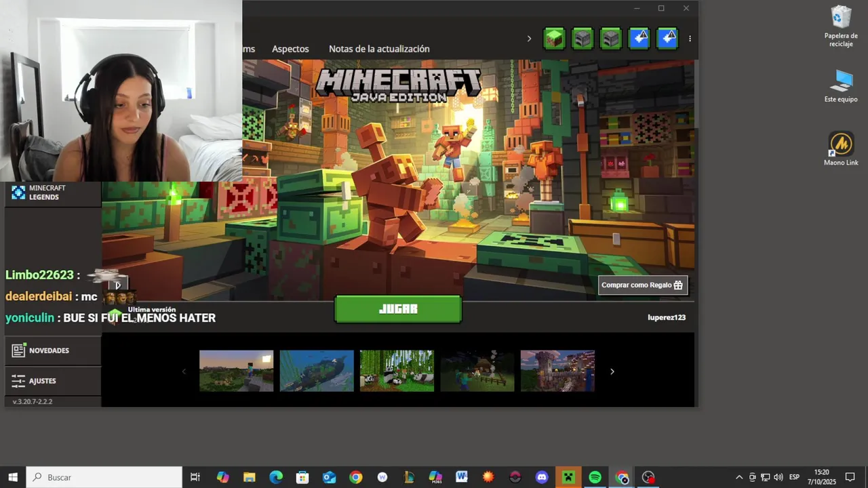Screen dimensions: 868x488
Task: Focus the Minecraft Launcher creeper taskbar icon
Action: pos(568,477)
